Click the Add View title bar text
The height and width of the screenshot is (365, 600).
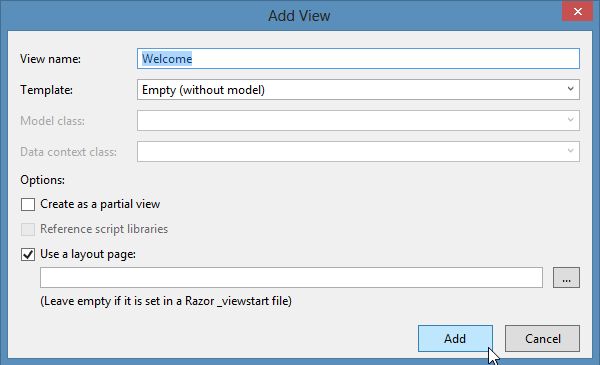[x=299, y=16]
